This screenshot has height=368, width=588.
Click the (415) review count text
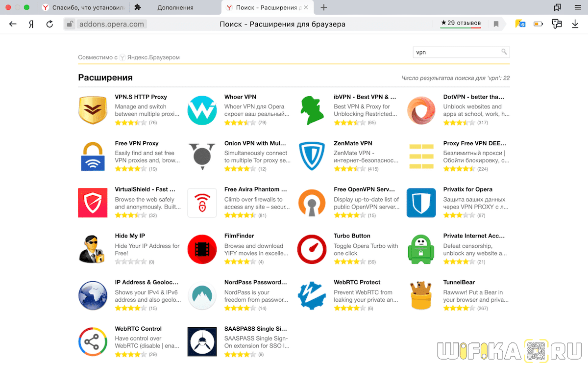pyautogui.click(x=373, y=169)
